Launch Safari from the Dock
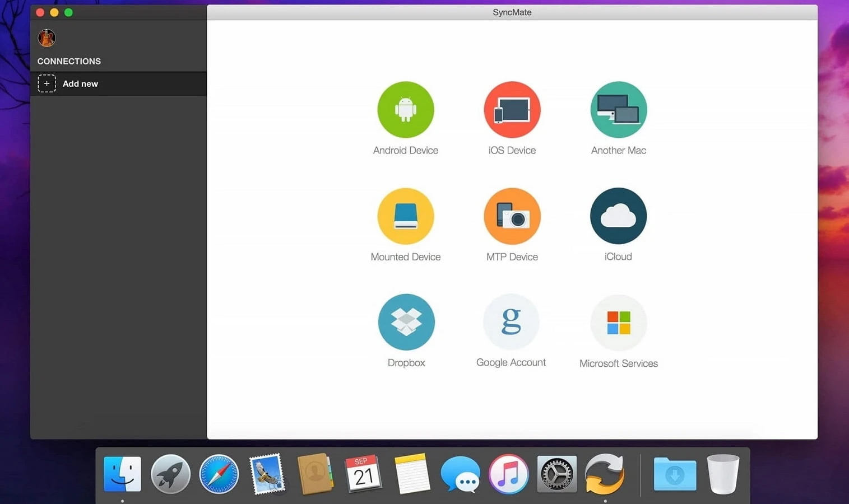The width and height of the screenshot is (849, 504). tap(219, 474)
